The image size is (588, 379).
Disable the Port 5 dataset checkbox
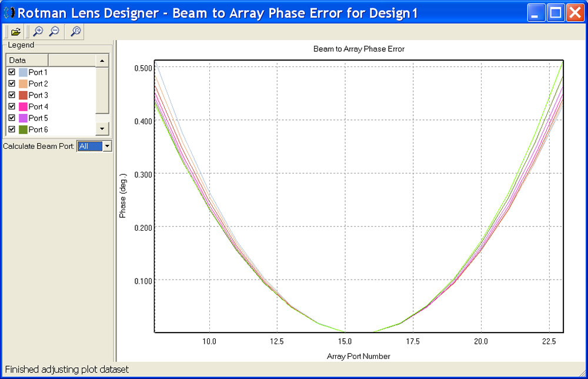[x=12, y=118]
